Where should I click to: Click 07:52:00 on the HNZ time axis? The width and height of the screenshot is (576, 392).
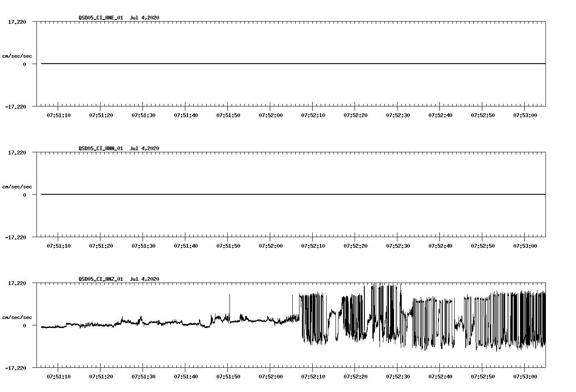271,376
